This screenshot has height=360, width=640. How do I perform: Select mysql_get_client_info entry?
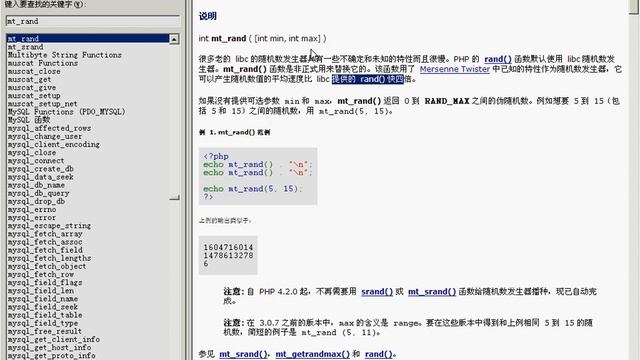pyautogui.click(x=53, y=339)
